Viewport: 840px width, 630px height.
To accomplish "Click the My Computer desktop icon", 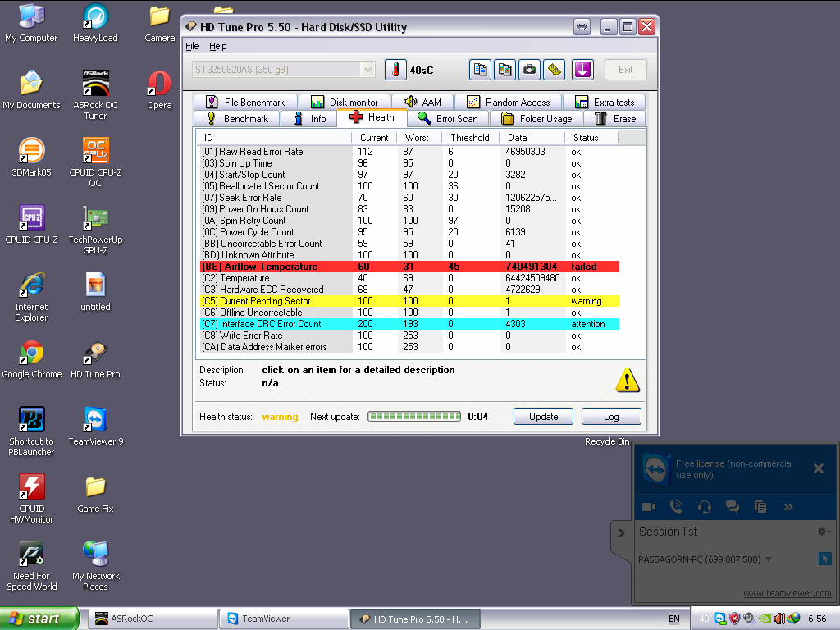I will pos(32,23).
